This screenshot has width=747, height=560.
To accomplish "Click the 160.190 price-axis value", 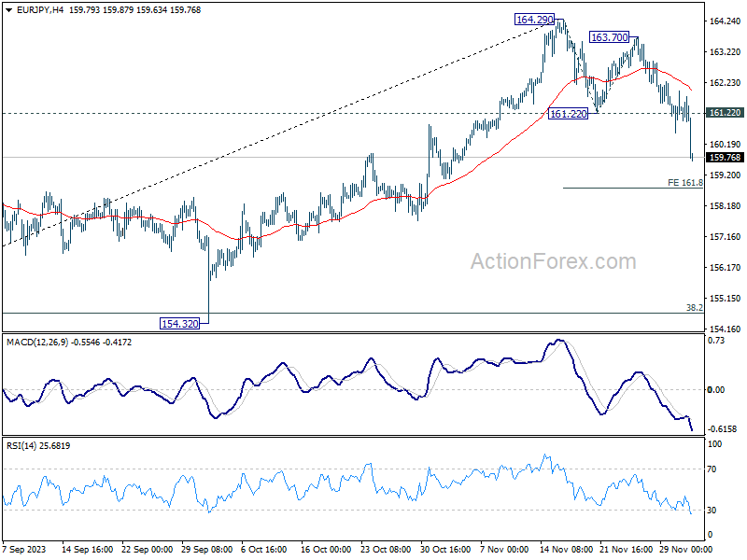I will pos(726,145).
